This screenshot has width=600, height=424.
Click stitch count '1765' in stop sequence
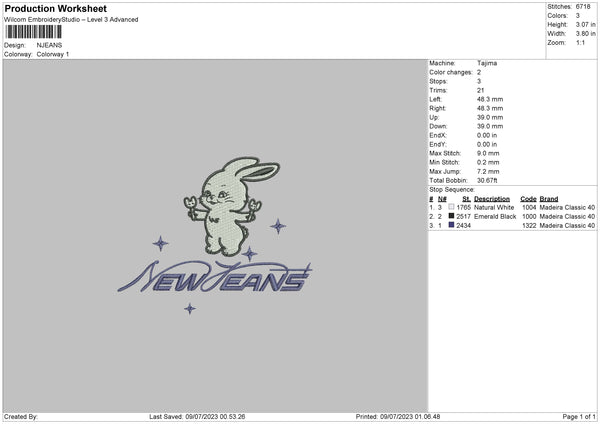463,207
